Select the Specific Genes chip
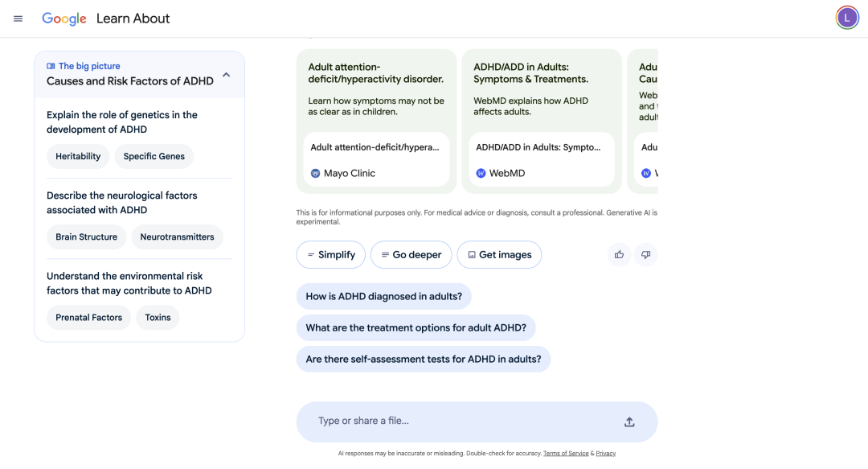Screen dimensions: 868x469 pos(154,157)
